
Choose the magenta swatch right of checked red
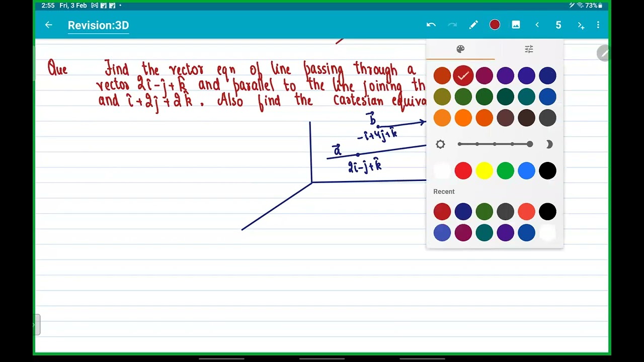484,75
